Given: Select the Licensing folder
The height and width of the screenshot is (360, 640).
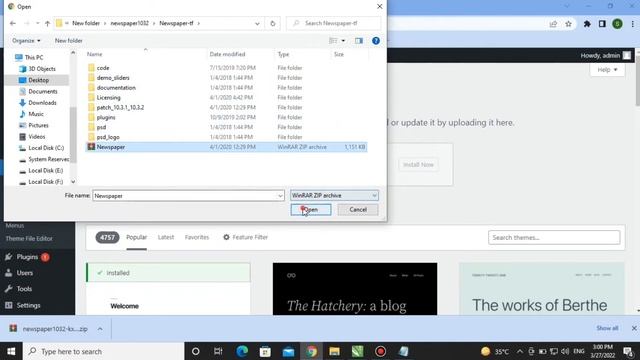Looking at the screenshot, I should [x=108, y=98].
